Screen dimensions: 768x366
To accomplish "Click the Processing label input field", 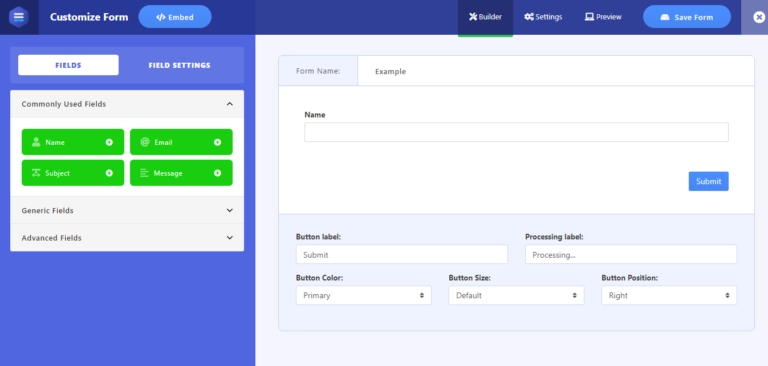I will click(x=631, y=255).
